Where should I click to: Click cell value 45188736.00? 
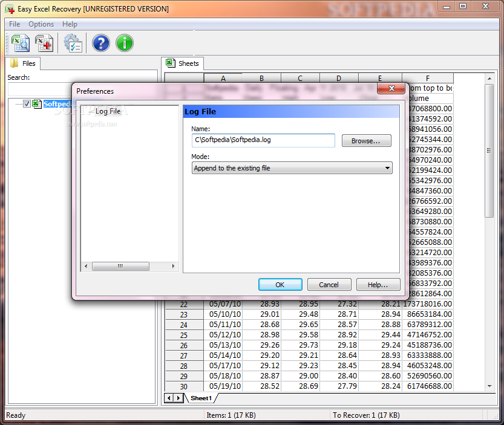[x=428, y=345]
